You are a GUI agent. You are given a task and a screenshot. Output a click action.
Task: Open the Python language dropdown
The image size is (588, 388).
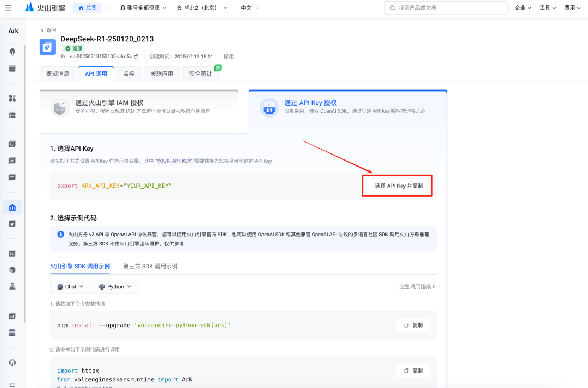pos(115,287)
